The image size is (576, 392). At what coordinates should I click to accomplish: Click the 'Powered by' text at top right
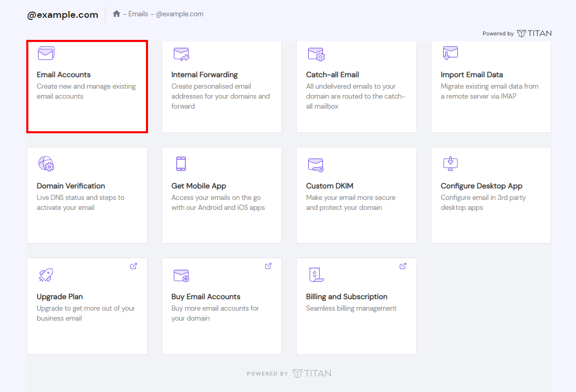(498, 34)
